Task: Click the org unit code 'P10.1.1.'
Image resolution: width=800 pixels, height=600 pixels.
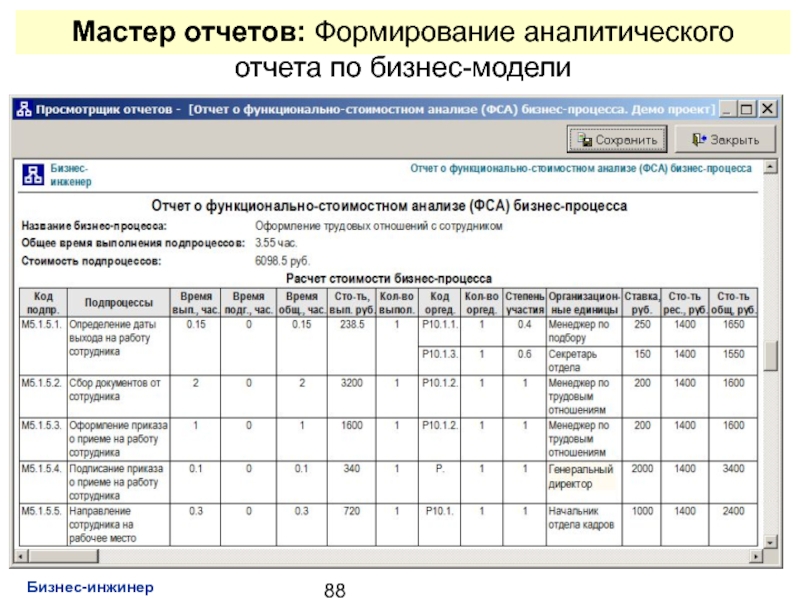Action: point(440,324)
